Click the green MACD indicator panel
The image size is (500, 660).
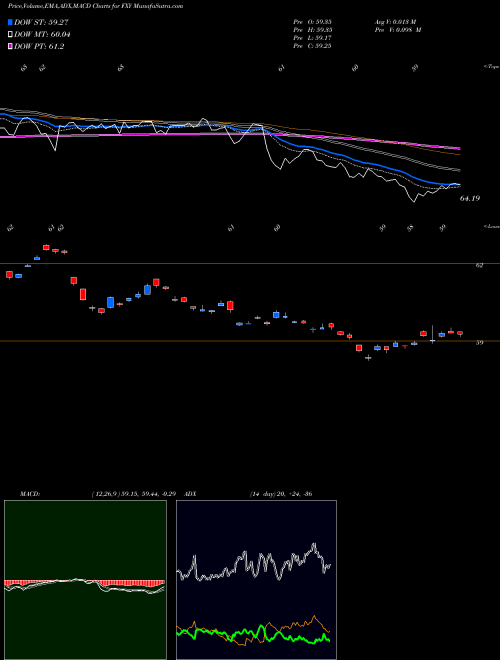tap(85, 580)
